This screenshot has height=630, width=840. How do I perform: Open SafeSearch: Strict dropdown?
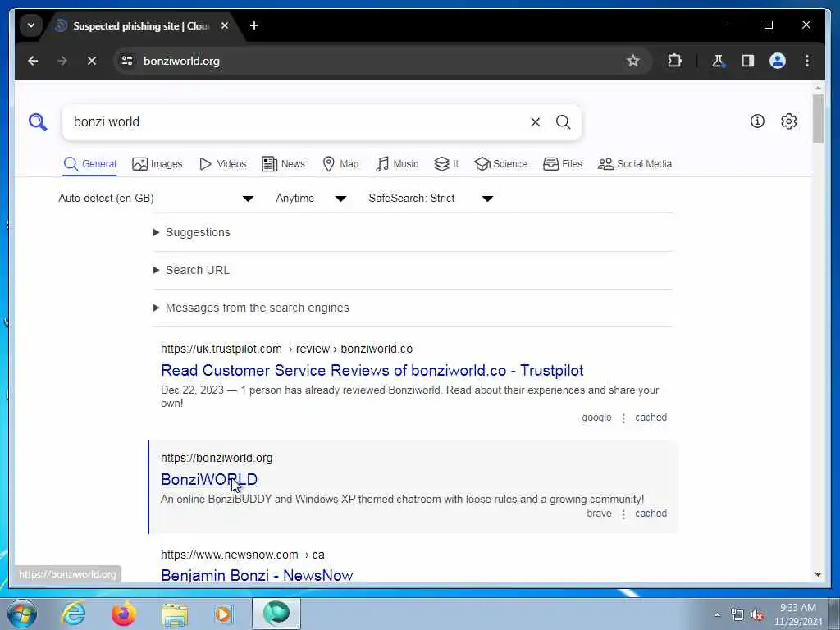pyautogui.click(x=431, y=199)
